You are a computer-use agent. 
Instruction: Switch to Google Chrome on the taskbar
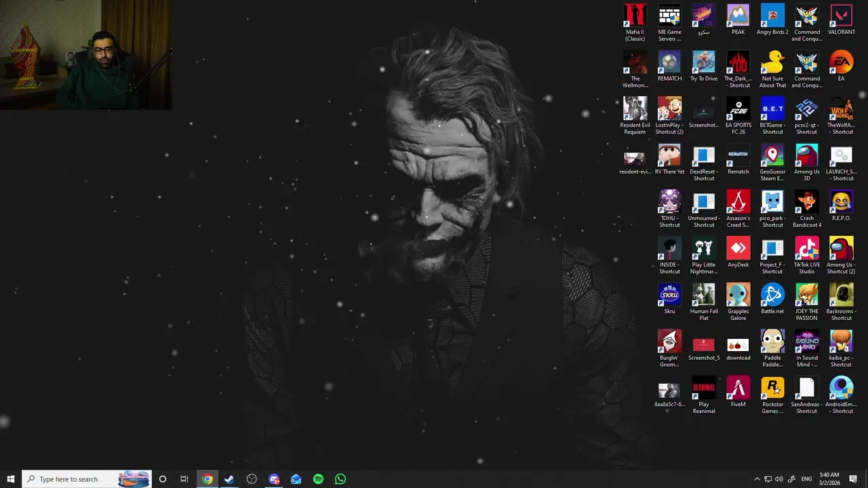(x=208, y=479)
